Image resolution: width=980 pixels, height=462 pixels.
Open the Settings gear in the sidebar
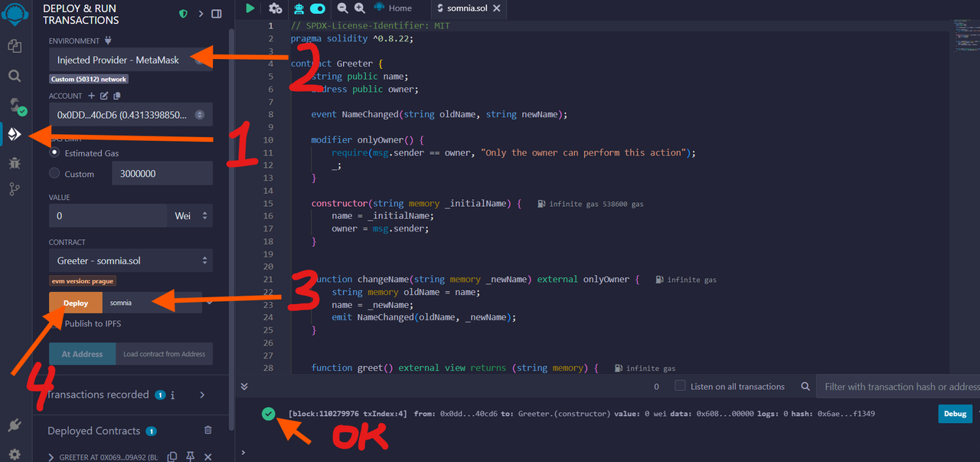point(14,454)
